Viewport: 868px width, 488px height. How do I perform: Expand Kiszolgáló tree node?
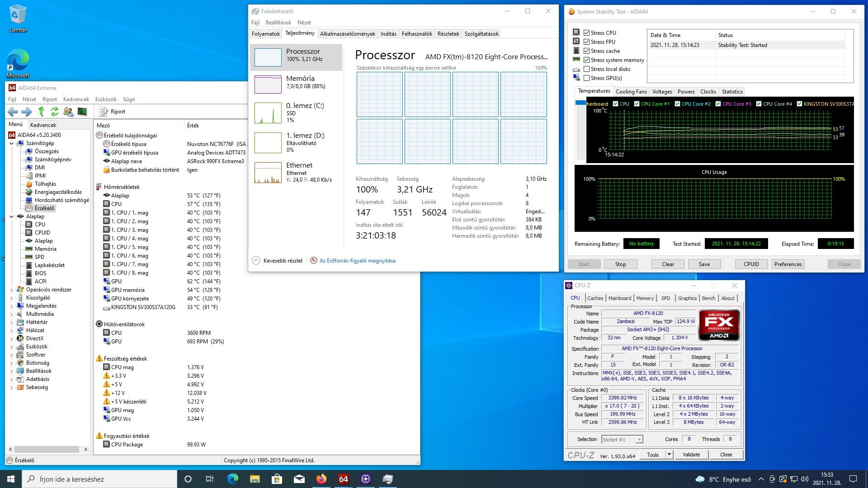click(11, 298)
